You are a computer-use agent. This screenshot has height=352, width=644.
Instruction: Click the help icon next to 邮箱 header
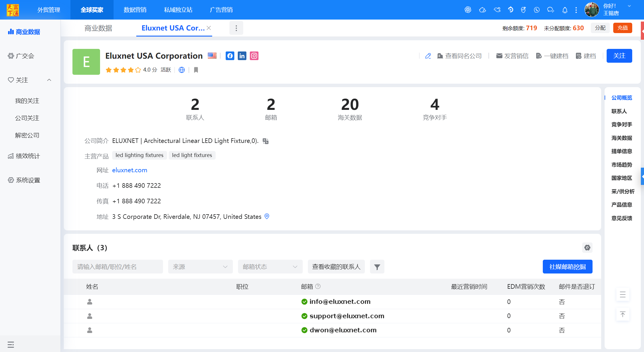[x=318, y=286]
